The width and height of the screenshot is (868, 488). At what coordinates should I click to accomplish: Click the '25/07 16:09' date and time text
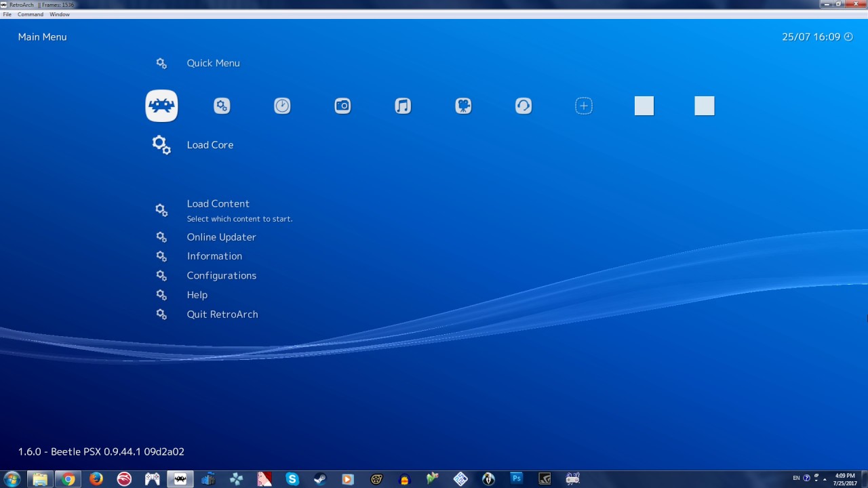pyautogui.click(x=811, y=37)
